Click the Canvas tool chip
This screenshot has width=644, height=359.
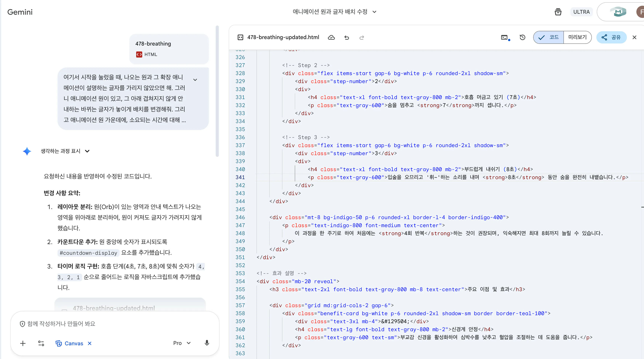69,343
